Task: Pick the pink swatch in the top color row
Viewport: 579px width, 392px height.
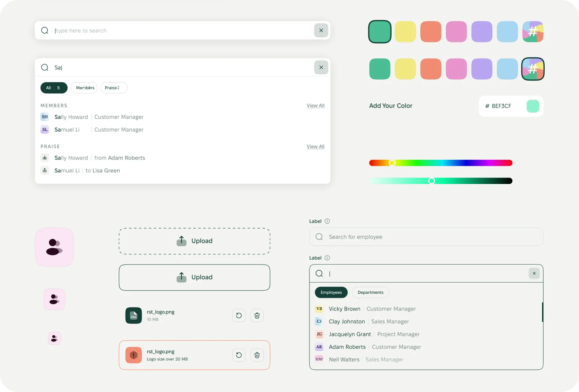Action: [456, 32]
